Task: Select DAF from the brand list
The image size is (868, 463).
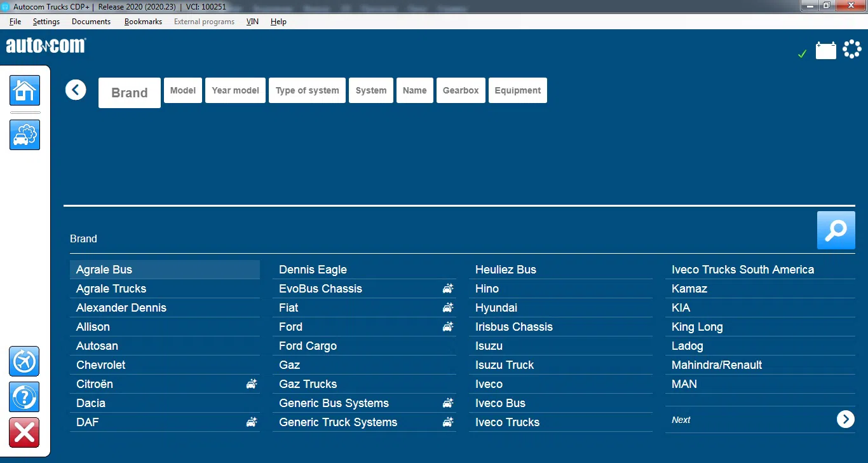Action: pyautogui.click(x=88, y=422)
